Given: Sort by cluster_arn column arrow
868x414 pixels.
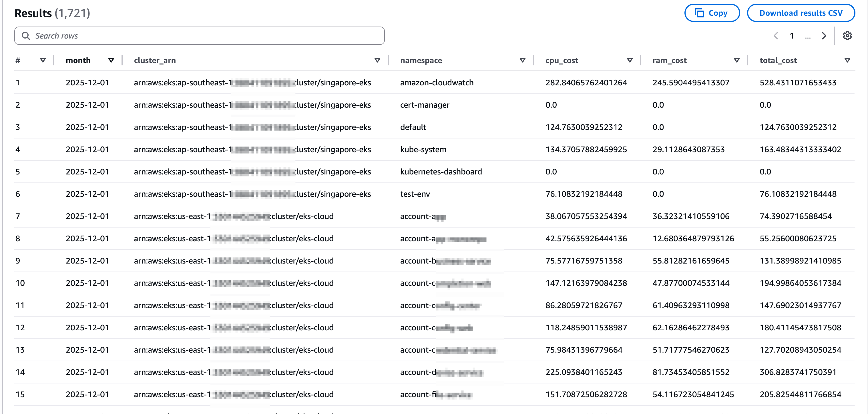Looking at the screenshot, I should (377, 60).
